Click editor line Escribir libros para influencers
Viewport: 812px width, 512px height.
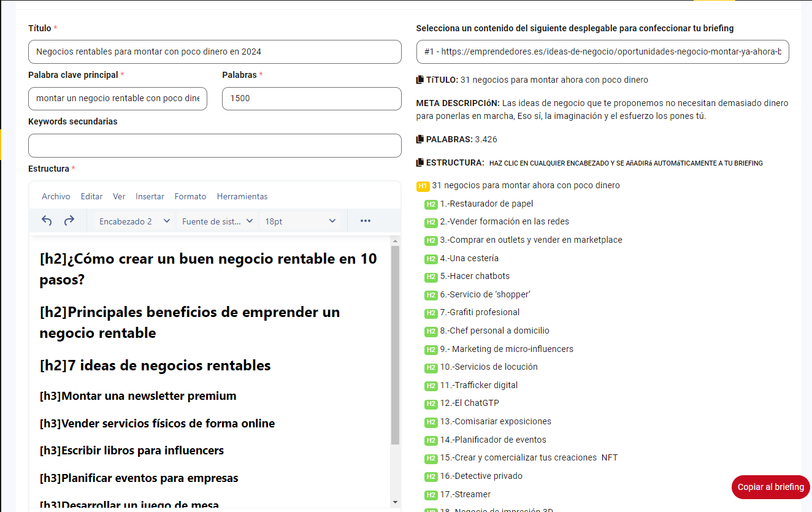[132, 451]
